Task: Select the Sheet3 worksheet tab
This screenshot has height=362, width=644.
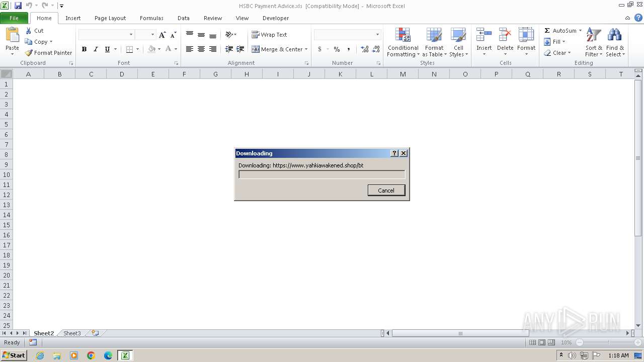Action: tap(72, 333)
